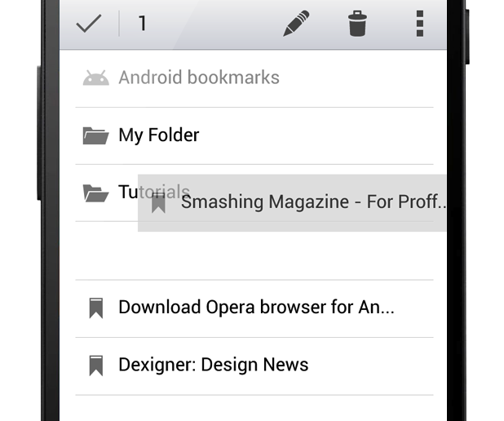This screenshot has width=504, height=421.
Task: Click the Android robot icon
Action: pyautogui.click(x=95, y=78)
